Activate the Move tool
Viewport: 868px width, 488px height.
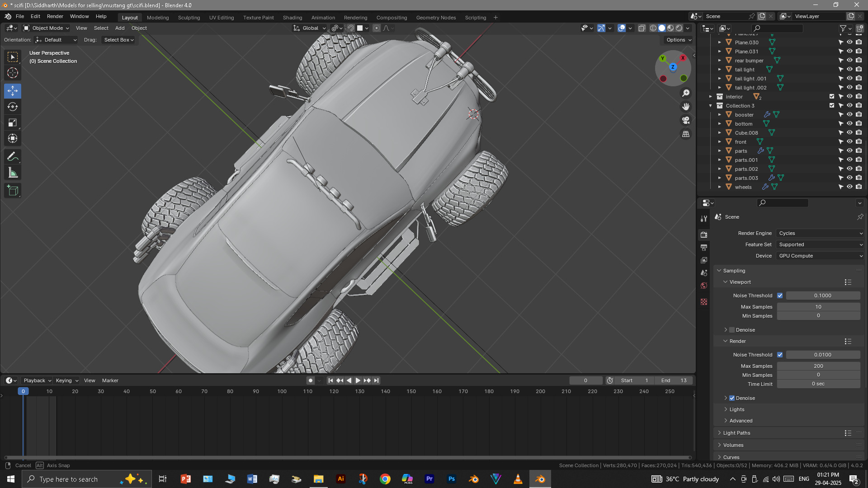click(x=13, y=91)
